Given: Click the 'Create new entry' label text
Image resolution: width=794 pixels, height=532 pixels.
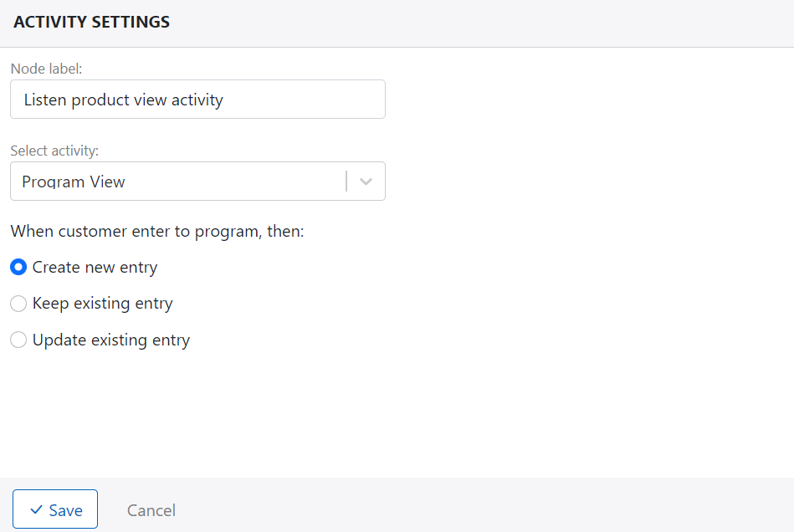Looking at the screenshot, I should 95,268.
